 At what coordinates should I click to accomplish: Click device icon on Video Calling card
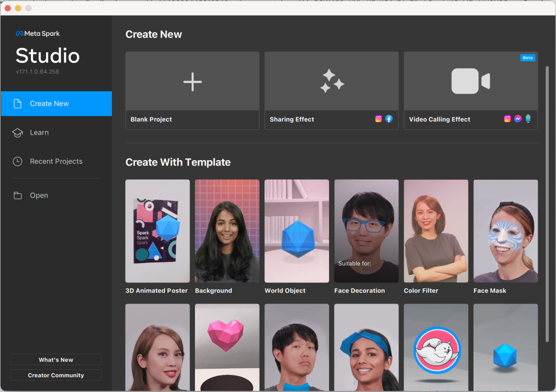click(528, 119)
